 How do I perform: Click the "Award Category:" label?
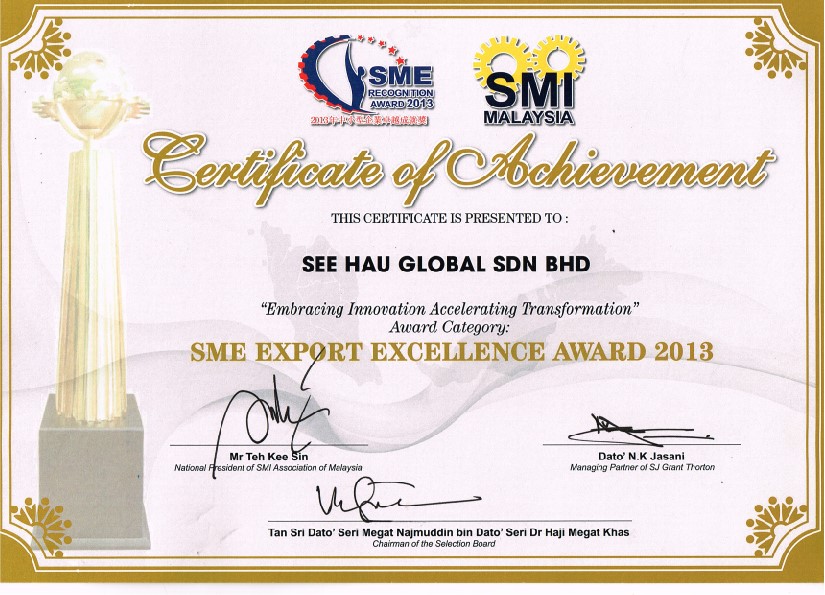(x=449, y=327)
